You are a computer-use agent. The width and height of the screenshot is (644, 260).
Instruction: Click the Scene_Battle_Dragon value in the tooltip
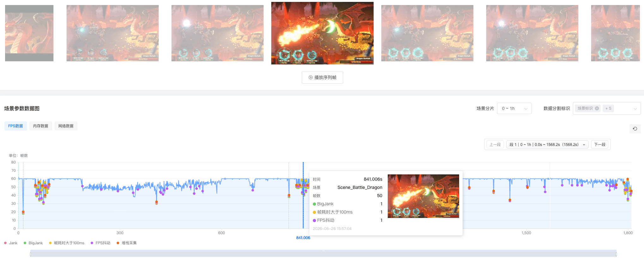point(360,187)
